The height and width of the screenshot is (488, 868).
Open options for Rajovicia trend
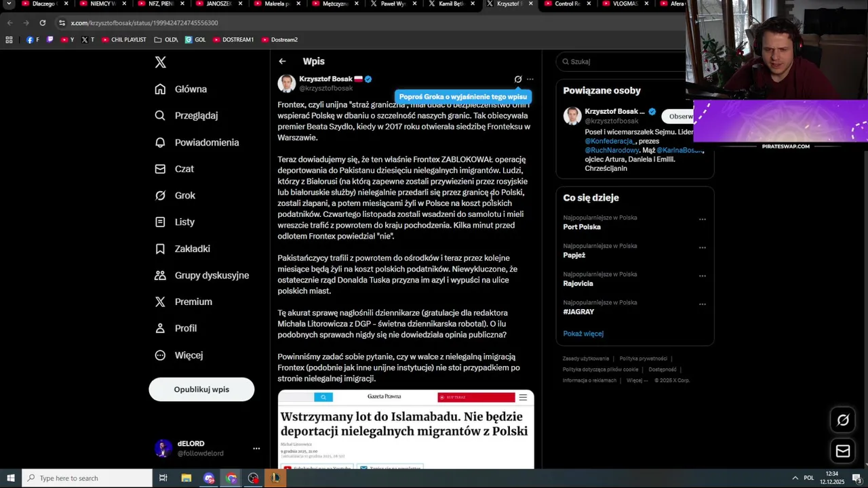pos(703,276)
